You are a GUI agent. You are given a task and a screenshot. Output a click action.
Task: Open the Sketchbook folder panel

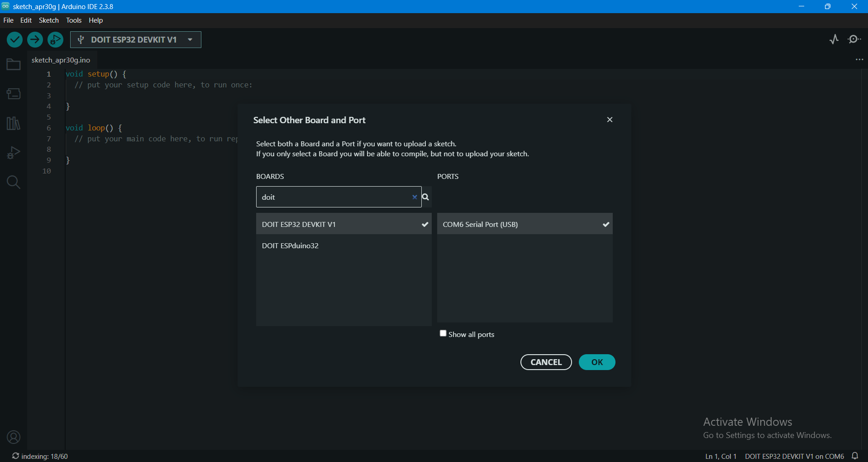(x=14, y=64)
